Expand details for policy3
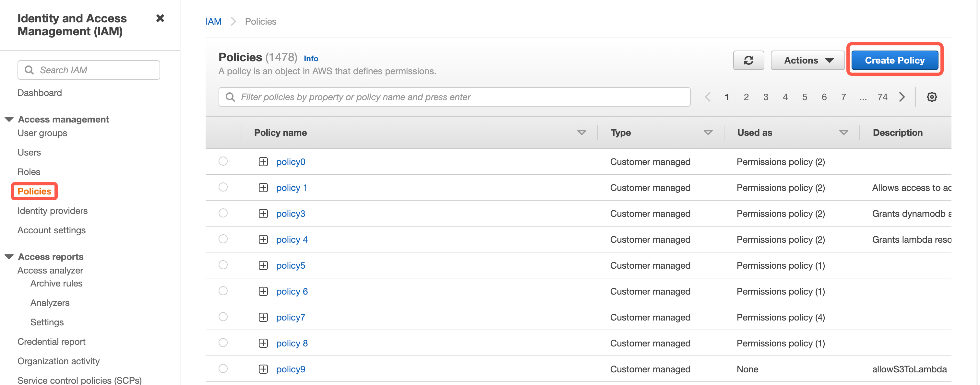980x385 pixels. coord(263,214)
